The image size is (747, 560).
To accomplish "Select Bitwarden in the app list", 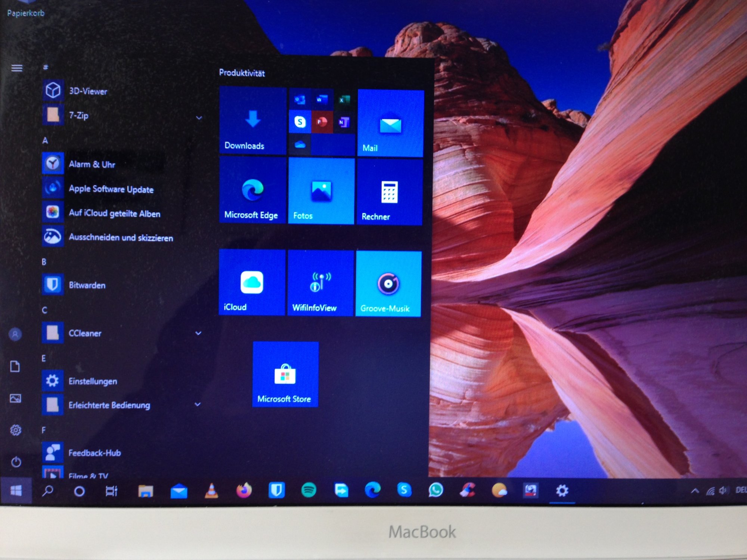I will tap(87, 285).
